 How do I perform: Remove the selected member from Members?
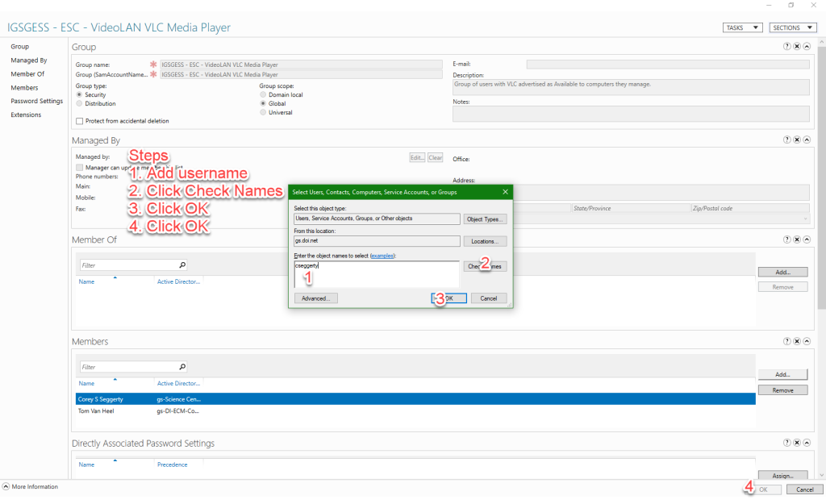coord(782,390)
